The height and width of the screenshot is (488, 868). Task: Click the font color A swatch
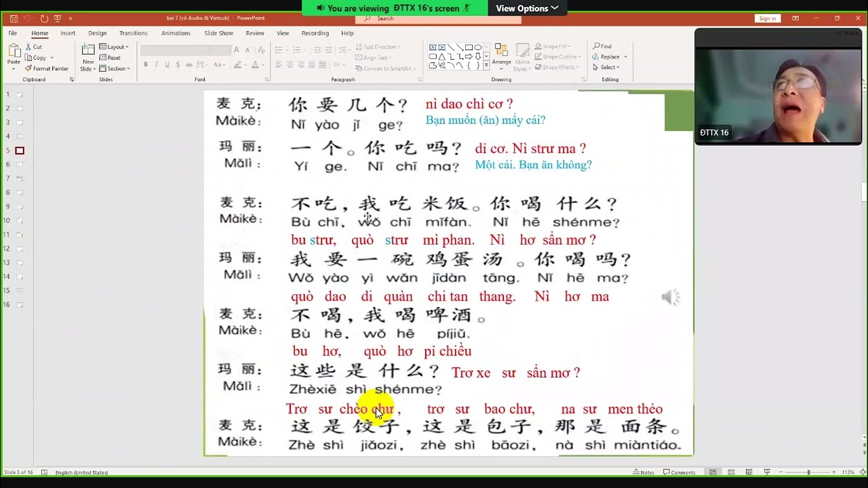tap(255, 64)
